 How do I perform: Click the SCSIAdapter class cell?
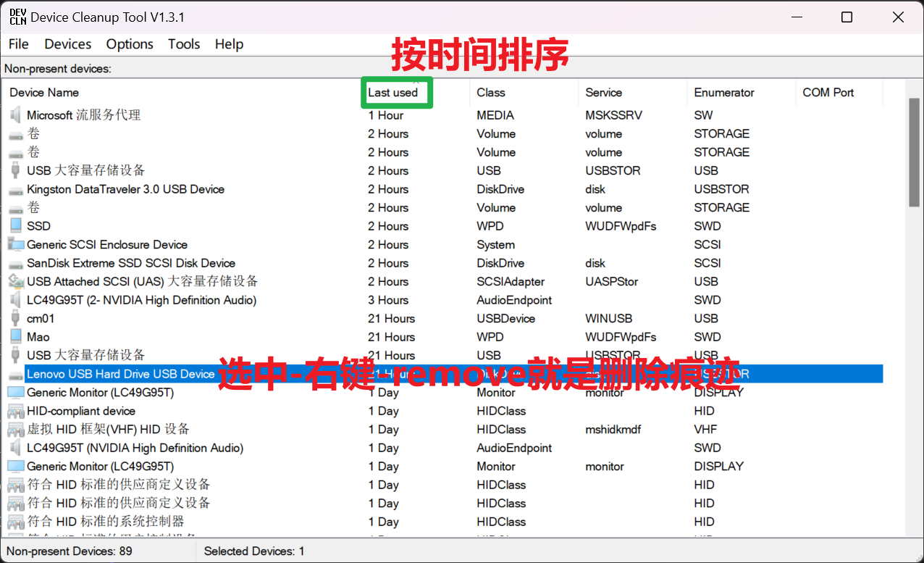point(511,281)
